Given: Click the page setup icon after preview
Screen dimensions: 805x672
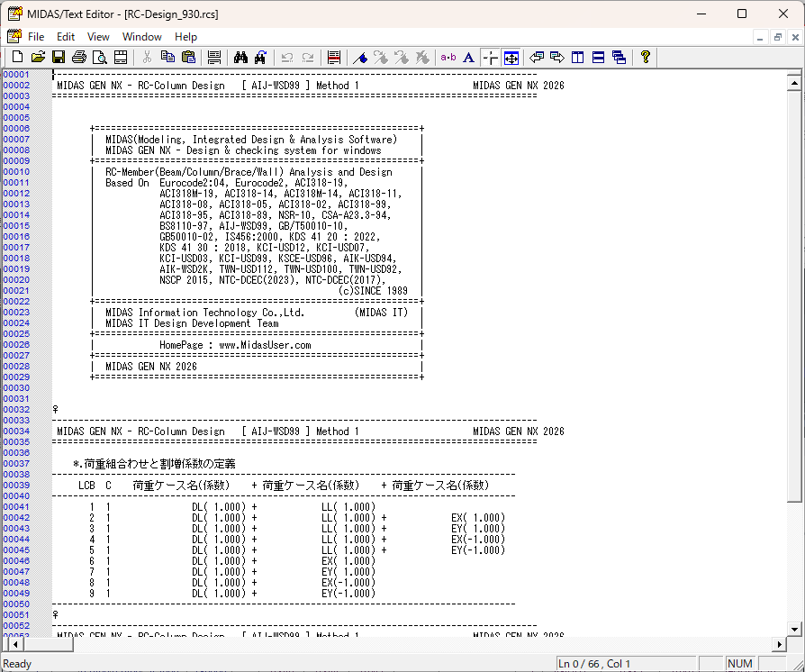Looking at the screenshot, I should pos(121,57).
